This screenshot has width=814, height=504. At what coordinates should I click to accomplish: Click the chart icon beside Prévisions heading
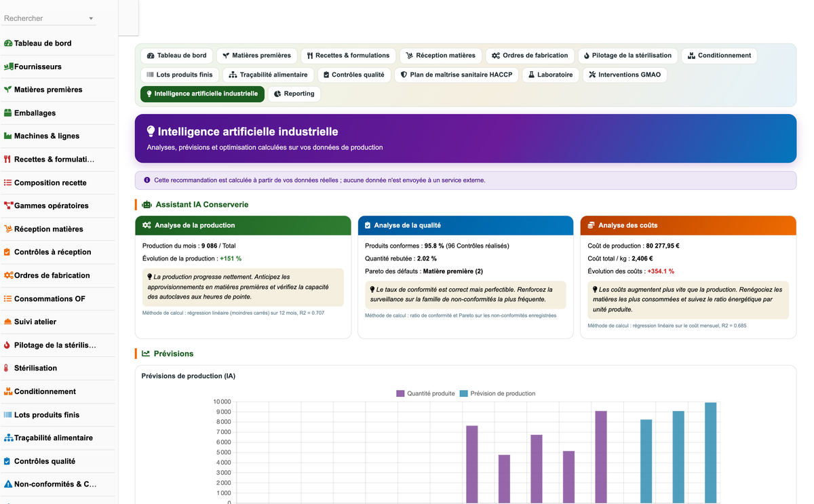[x=146, y=353]
